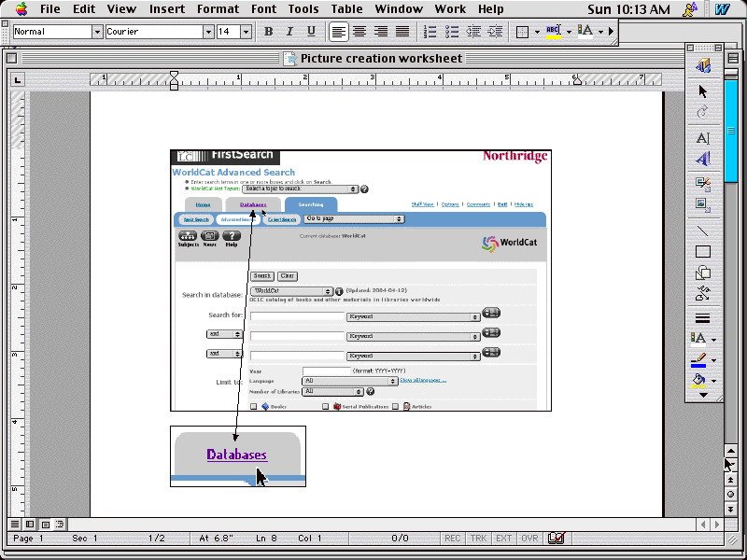The image size is (747, 560).
Task: Switch to Outline view button
Action: [x=60, y=525]
